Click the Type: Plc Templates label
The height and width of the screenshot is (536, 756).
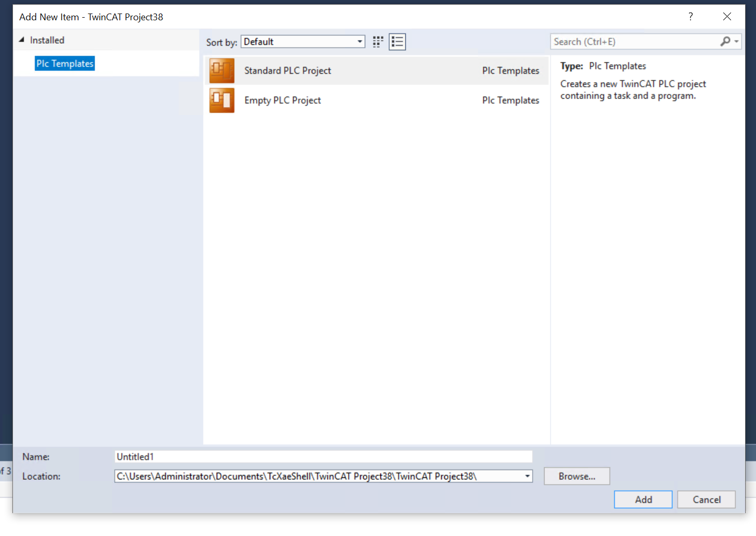point(603,66)
